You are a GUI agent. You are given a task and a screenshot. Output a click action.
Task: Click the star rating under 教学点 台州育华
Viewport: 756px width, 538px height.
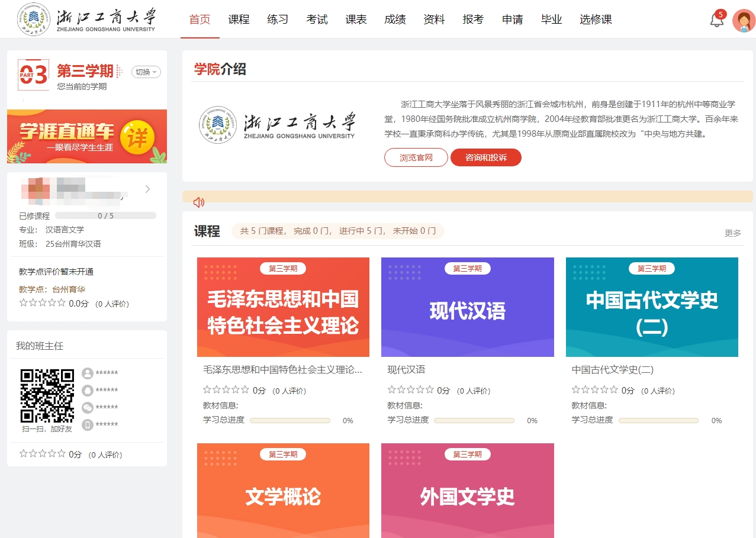(43, 303)
